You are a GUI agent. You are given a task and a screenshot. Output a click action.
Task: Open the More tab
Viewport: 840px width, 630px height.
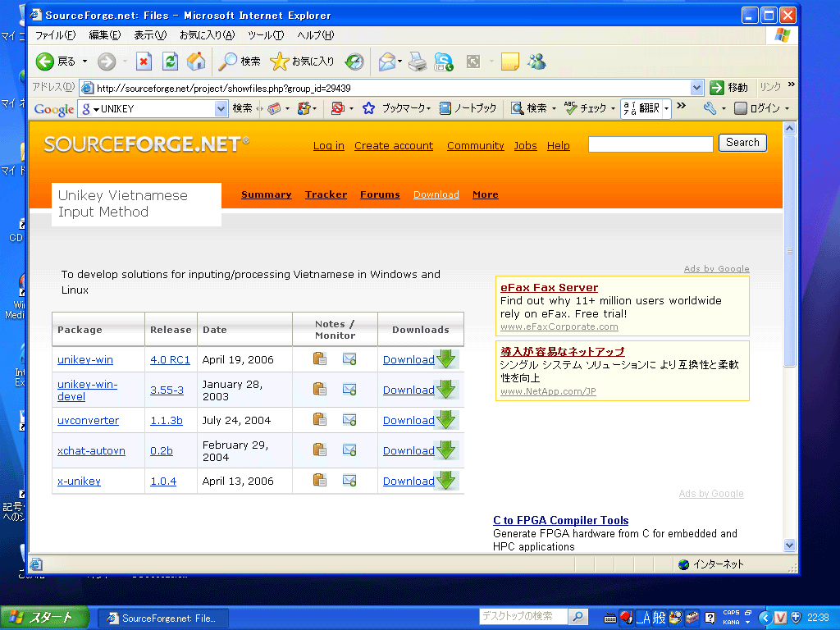[x=486, y=194]
